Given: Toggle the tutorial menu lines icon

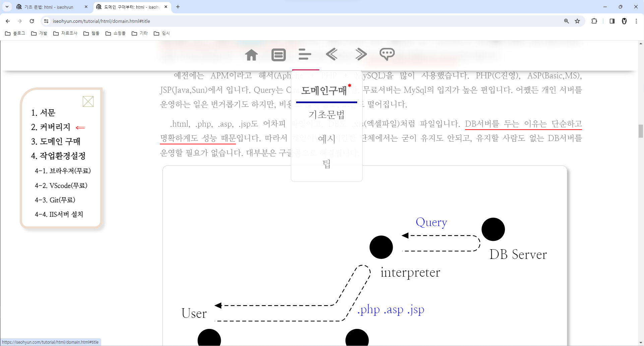Looking at the screenshot, I should [x=305, y=54].
